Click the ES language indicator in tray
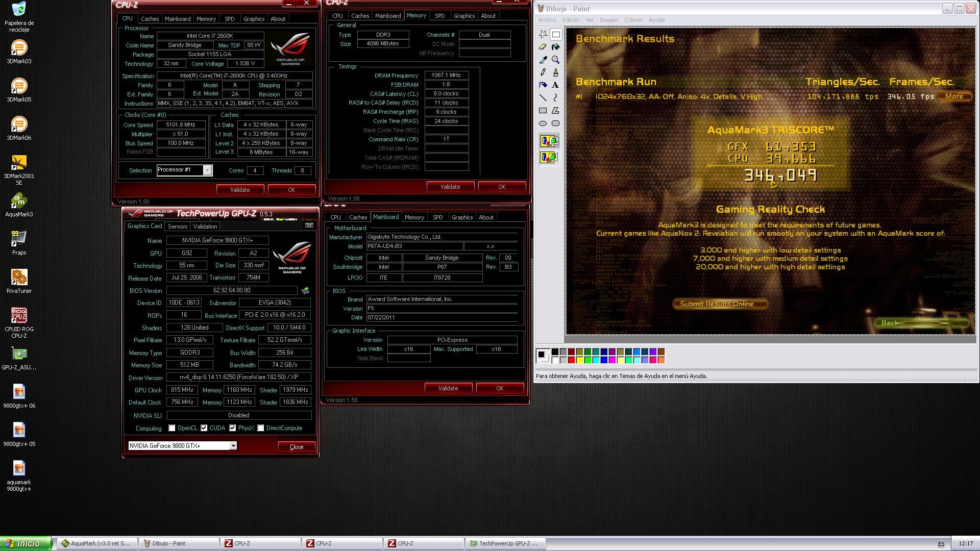This screenshot has height=551, width=980. click(x=941, y=544)
